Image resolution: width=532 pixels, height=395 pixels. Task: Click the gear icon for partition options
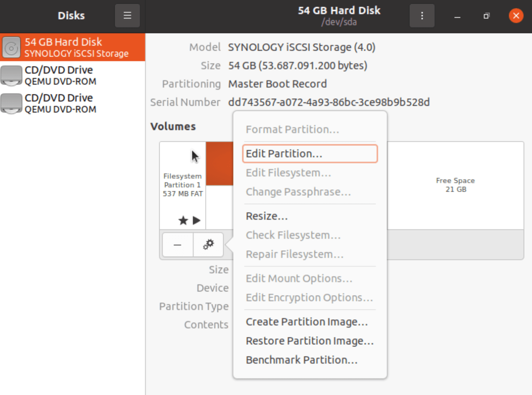point(208,244)
